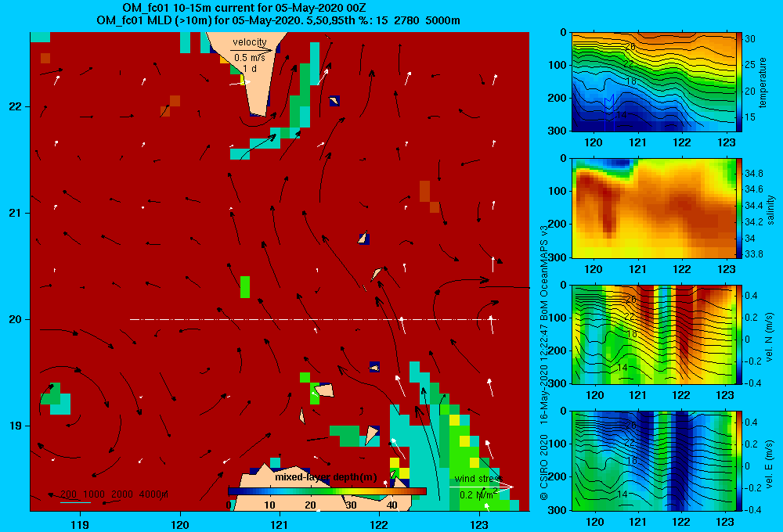Click the "vel. N (m/s)" axis label
The height and width of the screenshot is (532, 783).
point(770,337)
